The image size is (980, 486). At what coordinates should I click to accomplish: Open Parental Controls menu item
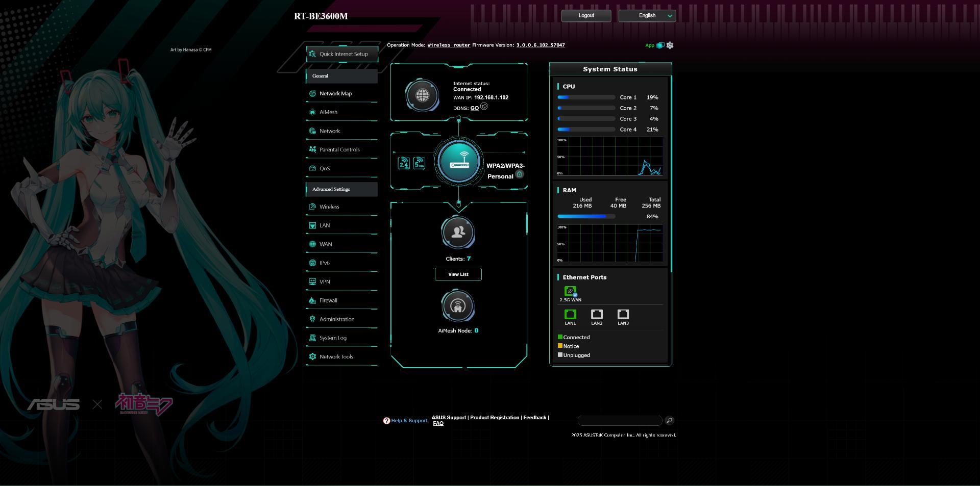click(x=339, y=150)
